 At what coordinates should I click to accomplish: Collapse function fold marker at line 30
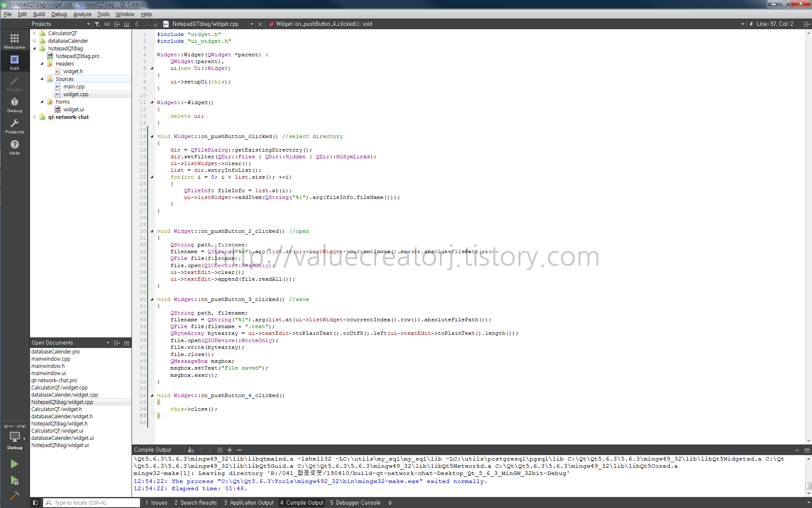[x=152, y=231]
